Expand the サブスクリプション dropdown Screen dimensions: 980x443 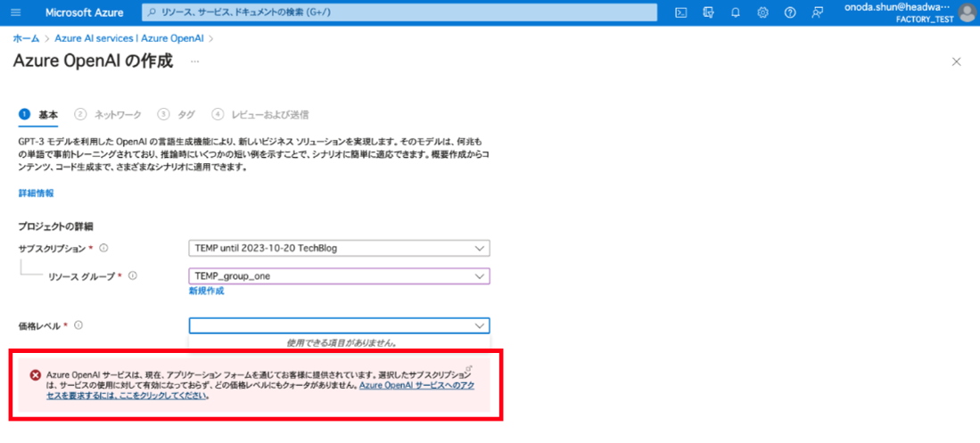[340, 248]
